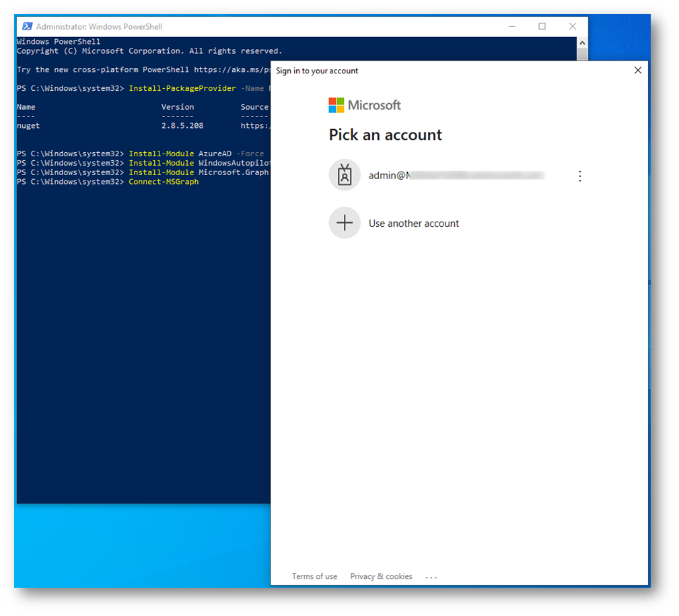This screenshot has height=616, width=679.
Task: Minimize the Windows PowerShell window
Action: [x=512, y=26]
